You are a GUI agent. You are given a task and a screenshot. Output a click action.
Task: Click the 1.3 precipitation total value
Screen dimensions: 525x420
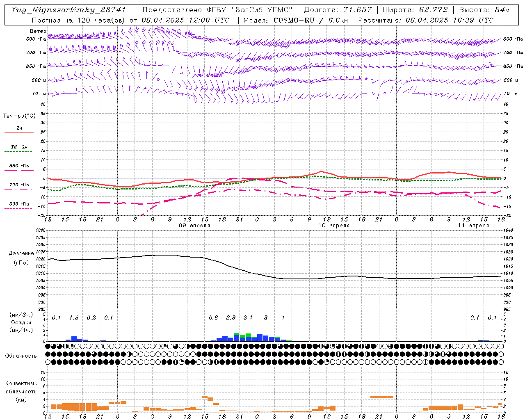click(74, 317)
